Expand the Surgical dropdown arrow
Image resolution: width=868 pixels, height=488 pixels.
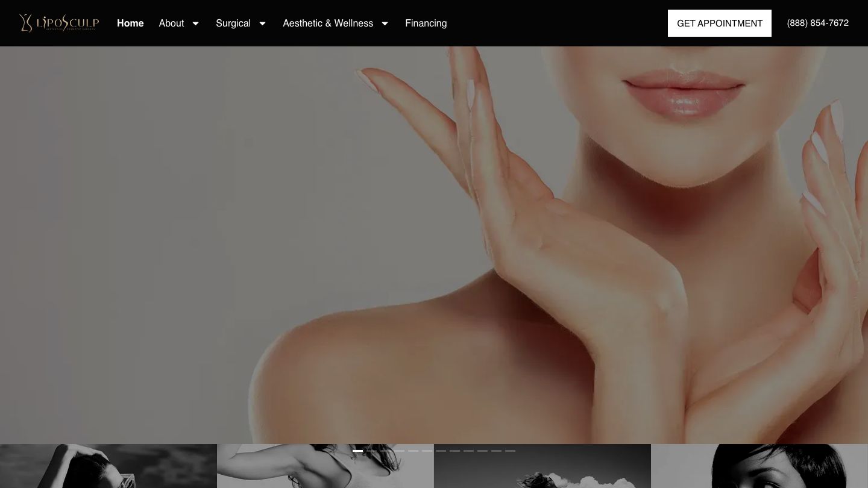coord(262,23)
